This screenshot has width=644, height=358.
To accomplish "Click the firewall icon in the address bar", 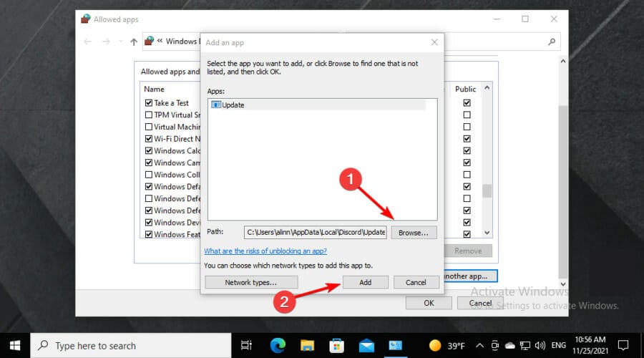I will (149, 41).
